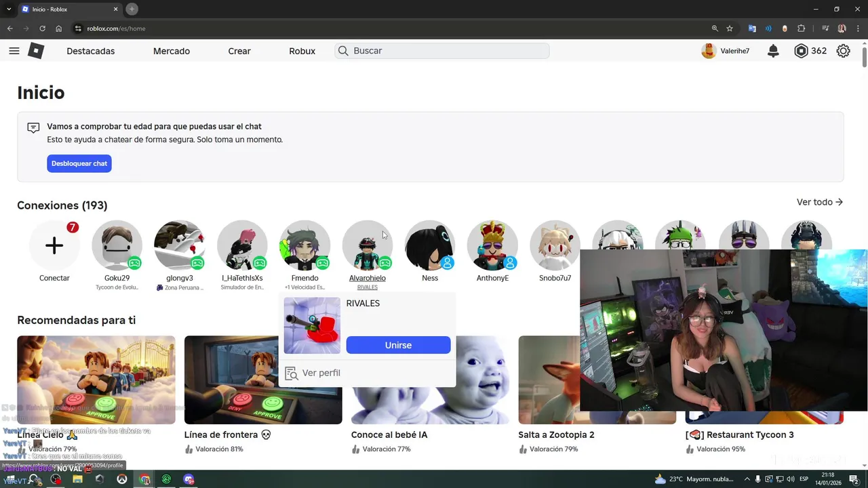Image resolution: width=868 pixels, height=488 pixels.
Task: Open Discord from the taskbar
Action: click(x=189, y=479)
